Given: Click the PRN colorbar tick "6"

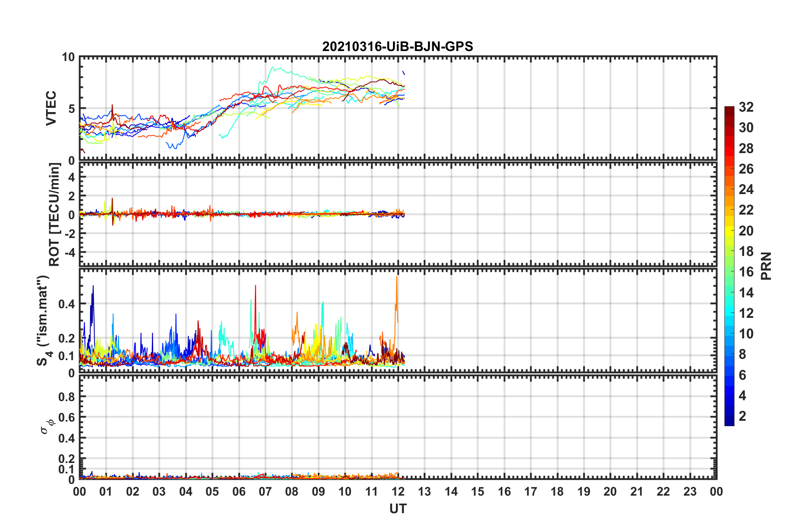Looking at the screenshot, I should pyautogui.click(x=742, y=375).
